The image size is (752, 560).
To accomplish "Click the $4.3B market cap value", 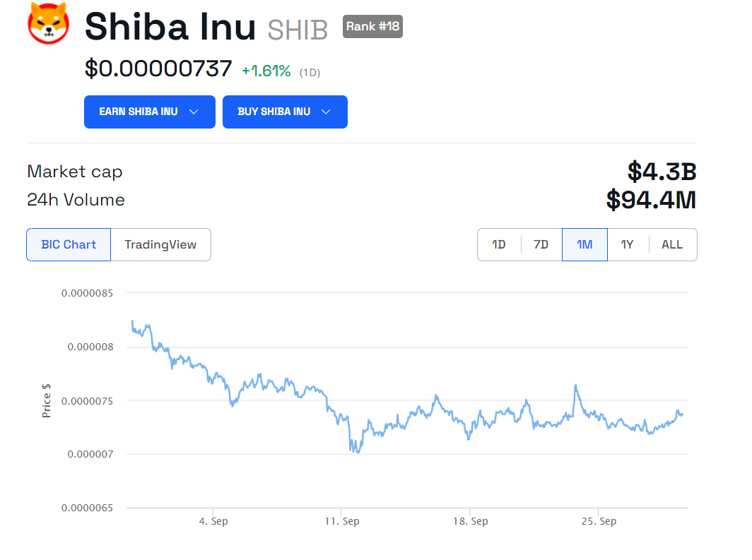I will [x=662, y=172].
